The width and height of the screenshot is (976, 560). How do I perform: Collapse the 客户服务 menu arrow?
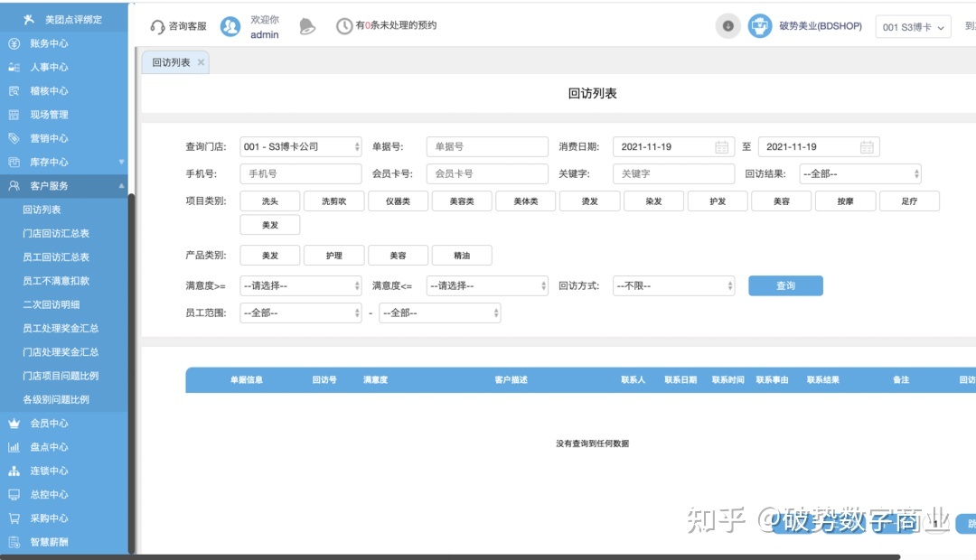[x=121, y=185]
